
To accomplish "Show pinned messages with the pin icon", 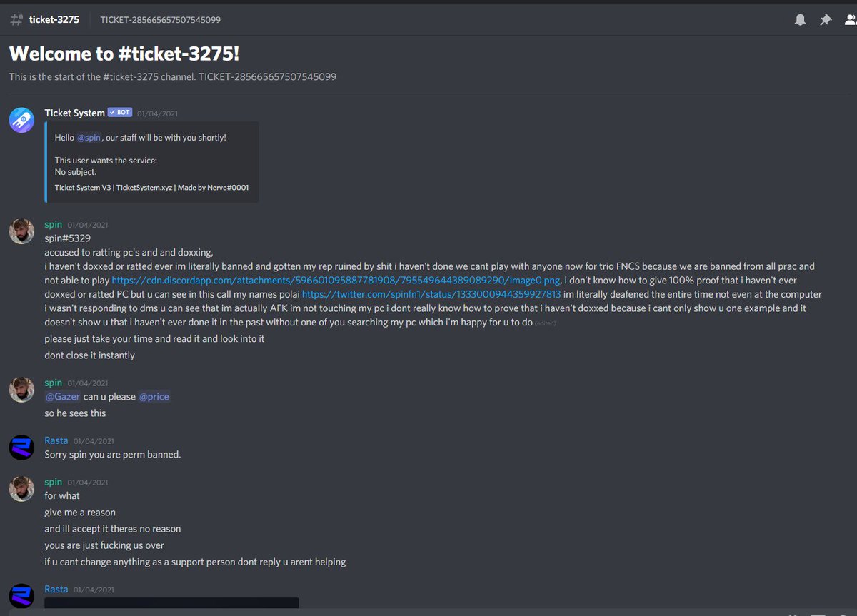I will pyautogui.click(x=826, y=20).
